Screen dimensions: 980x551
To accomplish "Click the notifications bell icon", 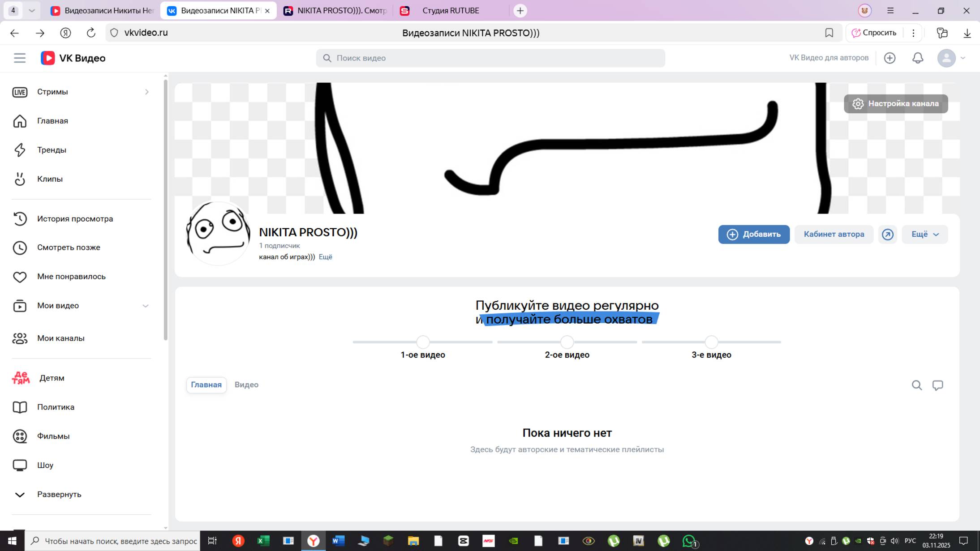I will 918,58.
